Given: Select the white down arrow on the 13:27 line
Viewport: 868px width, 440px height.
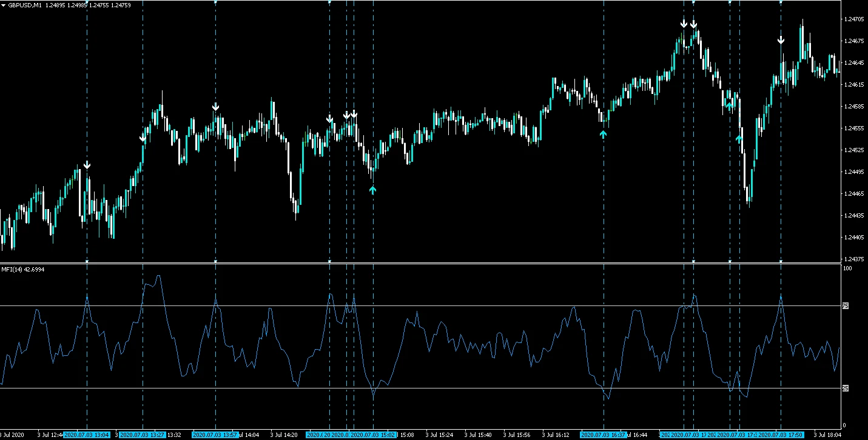Looking at the screenshot, I should coord(143,137).
